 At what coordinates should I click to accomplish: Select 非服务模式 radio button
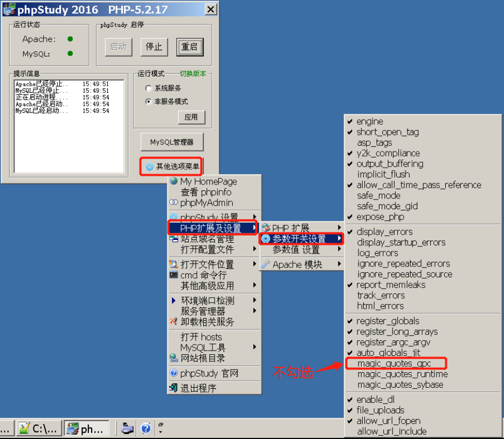[x=148, y=101]
